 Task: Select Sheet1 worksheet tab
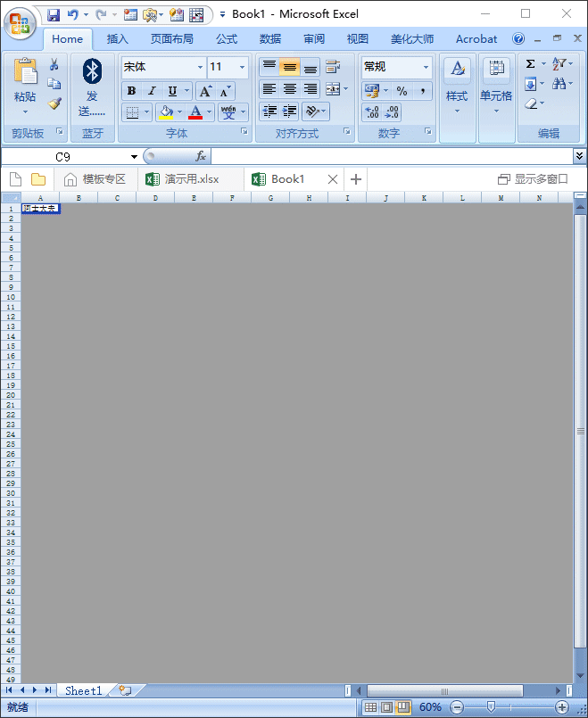(83, 690)
